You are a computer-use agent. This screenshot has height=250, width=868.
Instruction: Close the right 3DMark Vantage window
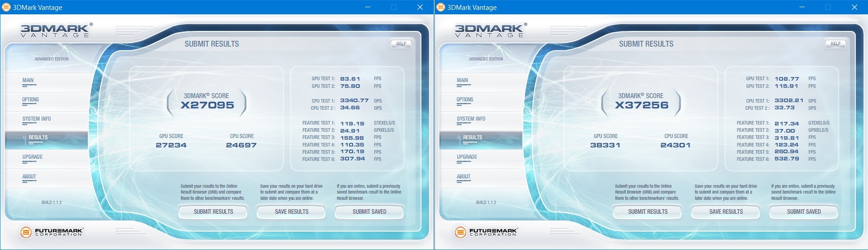854,7
